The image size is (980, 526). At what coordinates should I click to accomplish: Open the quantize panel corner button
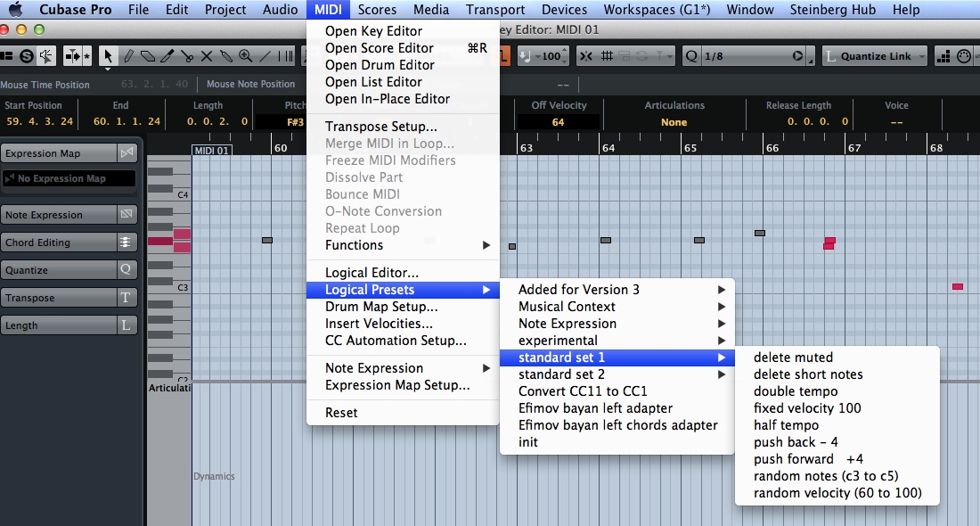811,58
